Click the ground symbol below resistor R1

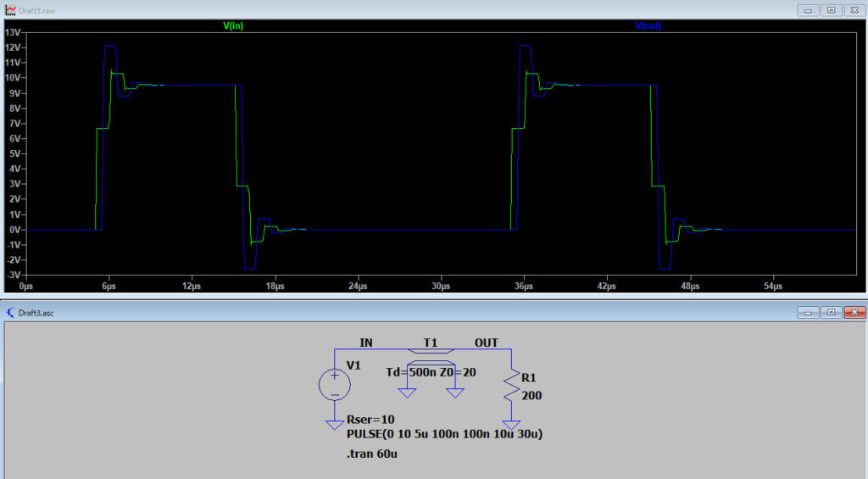[510, 426]
